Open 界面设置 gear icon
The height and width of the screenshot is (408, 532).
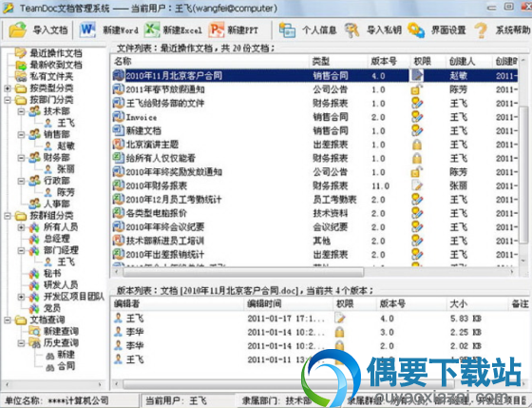[x=416, y=30]
